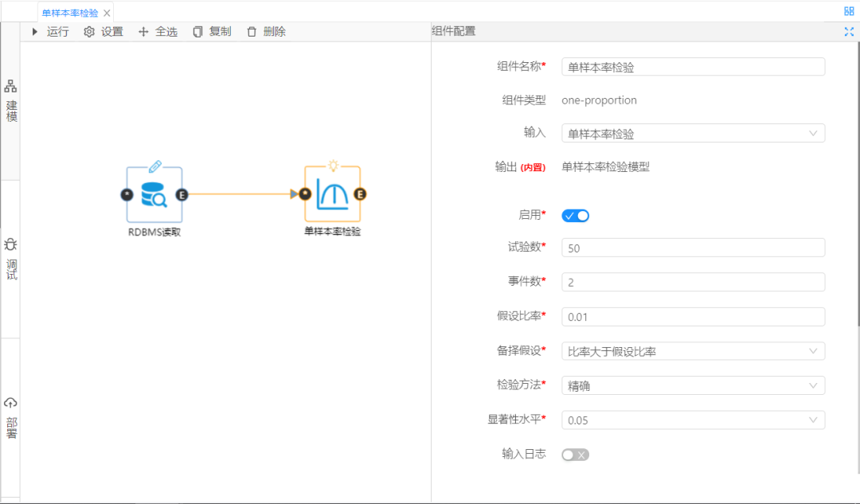
Task: Enable the 输入日志 toggle switch
Action: click(x=575, y=455)
